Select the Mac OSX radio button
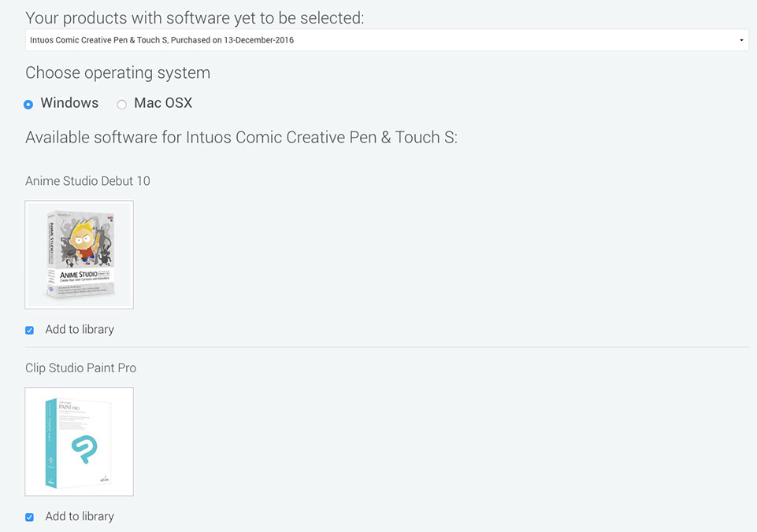757x532 pixels. click(x=121, y=104)
